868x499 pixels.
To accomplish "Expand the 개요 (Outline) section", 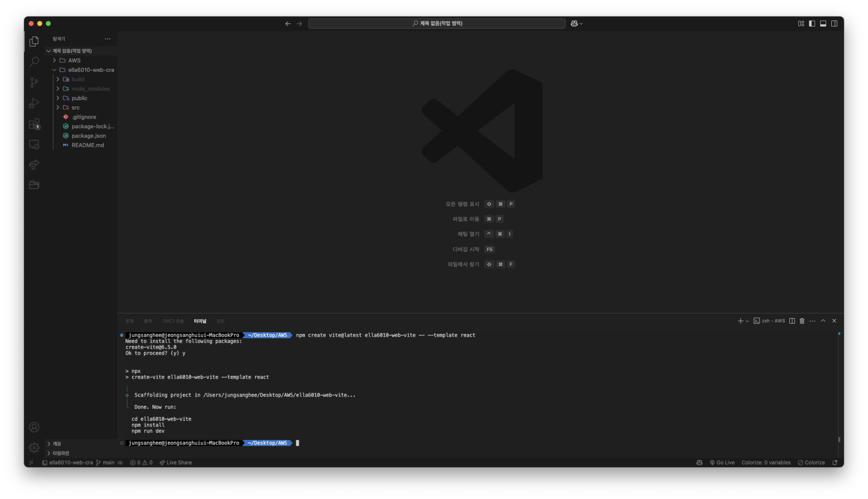I will [x=81, y=443].
